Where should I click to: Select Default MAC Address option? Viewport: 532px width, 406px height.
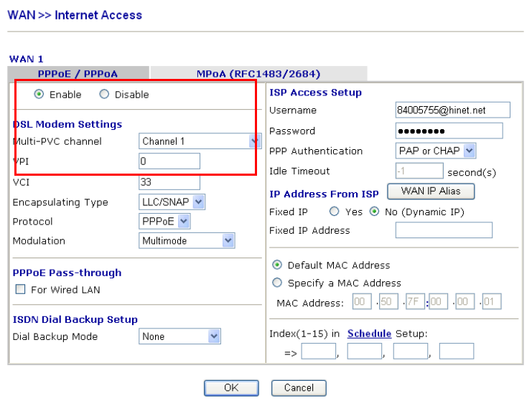(x=276, y=265)
